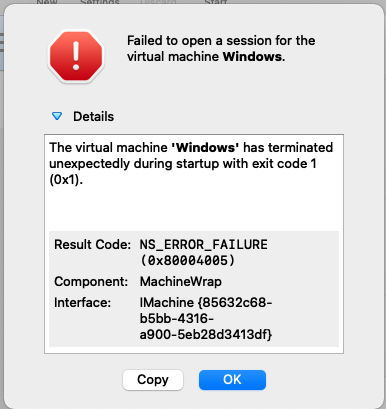Screen dimensions: 386x409
Task: Click the 0x80004005 hex code
Action: 187,260
